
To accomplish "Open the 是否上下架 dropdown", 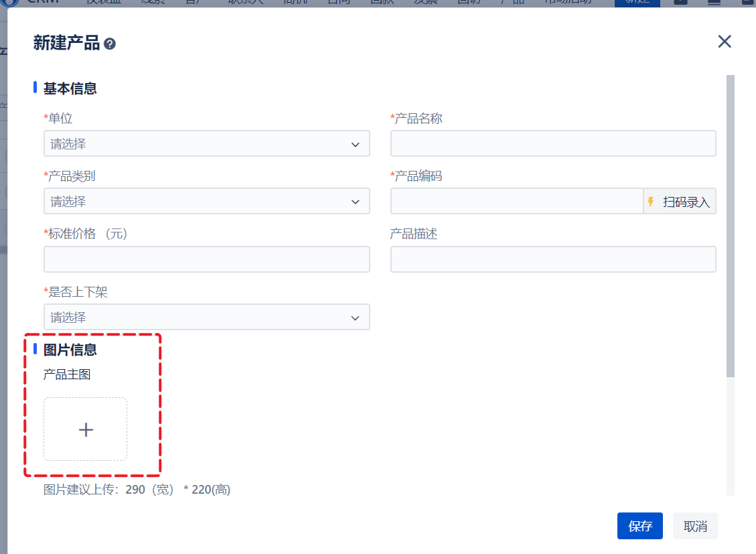I will click(x=207, y=318).
